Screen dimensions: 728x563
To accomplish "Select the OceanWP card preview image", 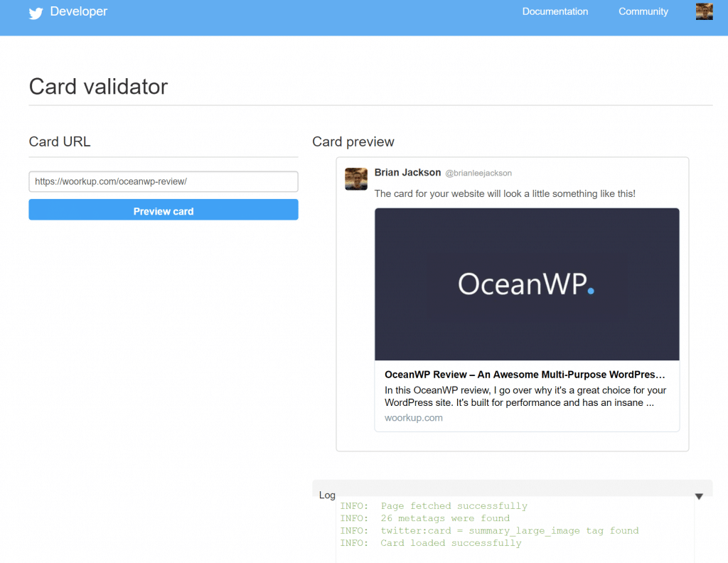I will tap(526, 284).
